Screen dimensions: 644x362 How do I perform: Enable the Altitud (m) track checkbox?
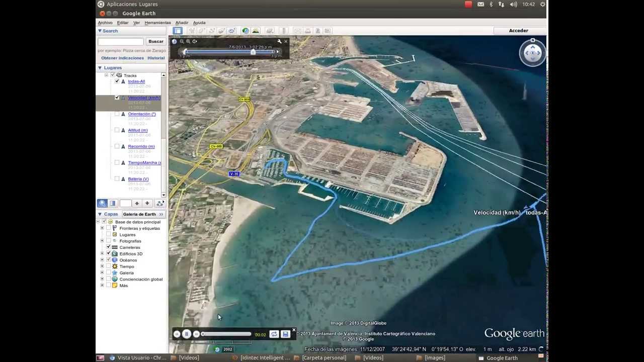[x=117, y=130]
